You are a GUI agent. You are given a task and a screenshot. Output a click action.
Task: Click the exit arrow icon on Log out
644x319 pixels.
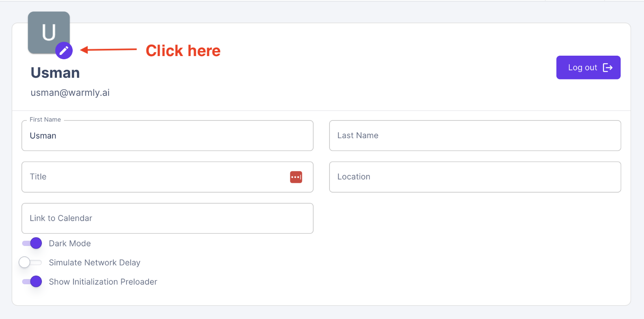point(608,68)
